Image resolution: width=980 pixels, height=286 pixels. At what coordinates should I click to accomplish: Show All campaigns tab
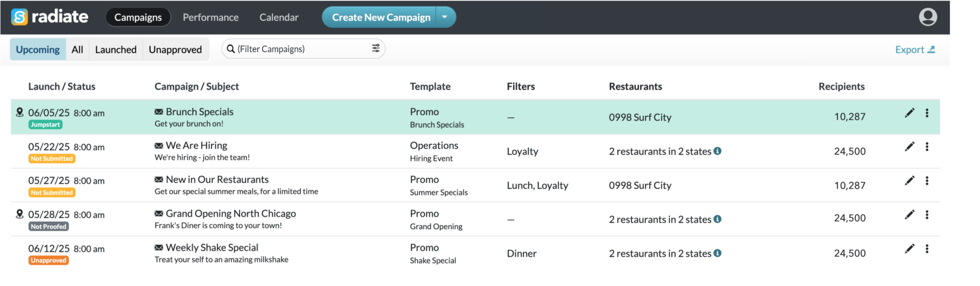[77, 49]
